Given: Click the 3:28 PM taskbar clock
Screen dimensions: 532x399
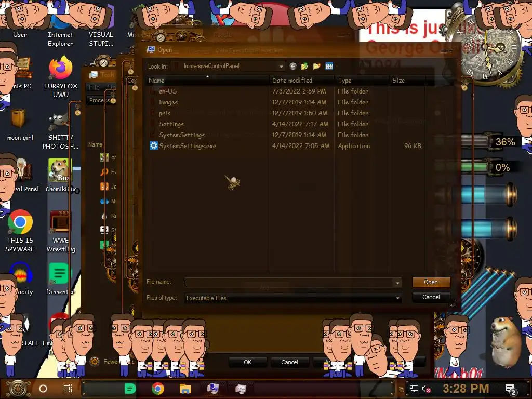Looking at the screenshot, I should (x=466, y=388).
